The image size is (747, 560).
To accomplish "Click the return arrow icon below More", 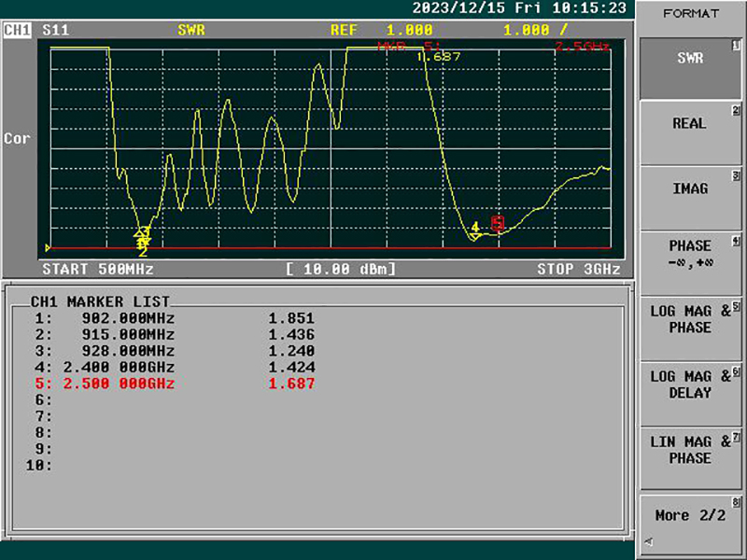I will point(648,541).
